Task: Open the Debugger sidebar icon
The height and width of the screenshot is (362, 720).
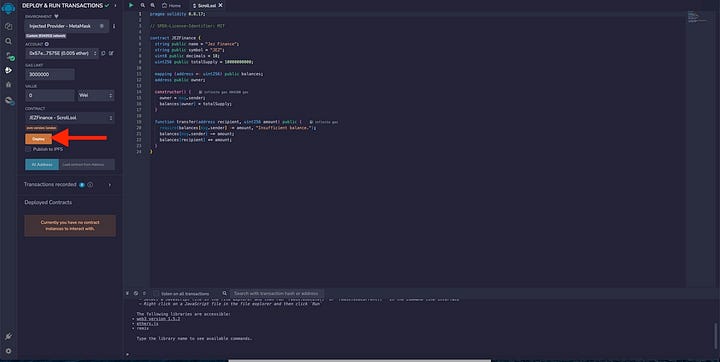Action: [x=8, y=85]
